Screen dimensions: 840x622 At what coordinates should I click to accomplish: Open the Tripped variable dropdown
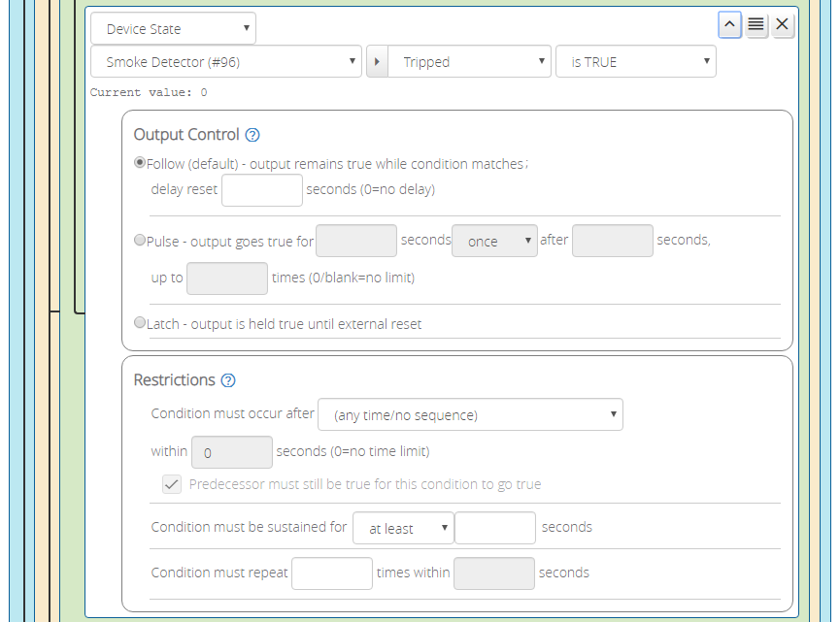click(x=459, y=60)
